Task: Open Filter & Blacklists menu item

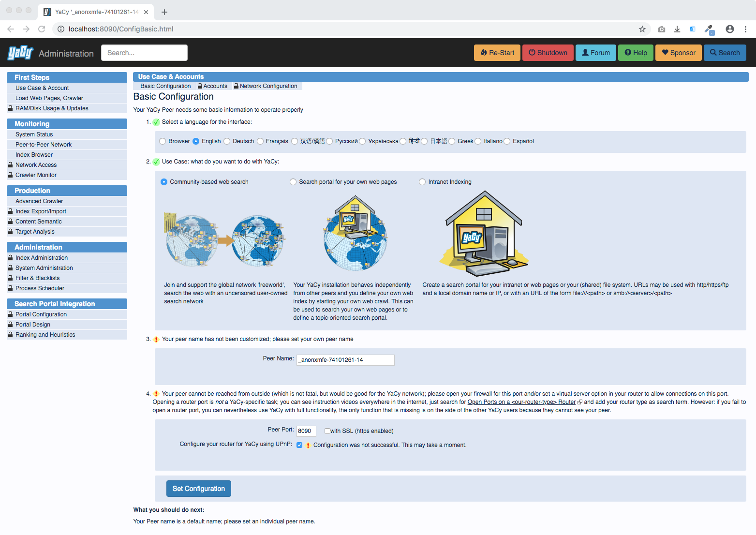Action: [x=67, y=278]
